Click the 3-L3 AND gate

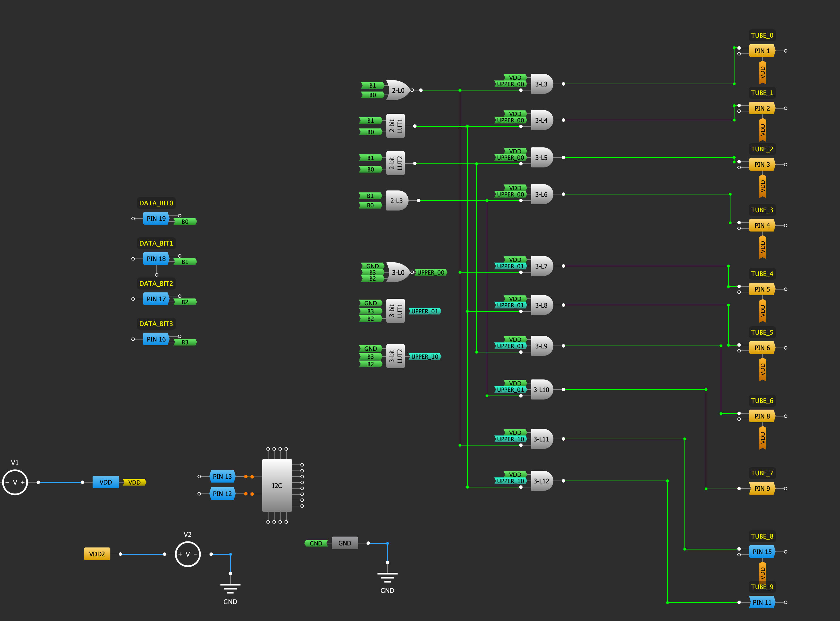click(541, 84)
